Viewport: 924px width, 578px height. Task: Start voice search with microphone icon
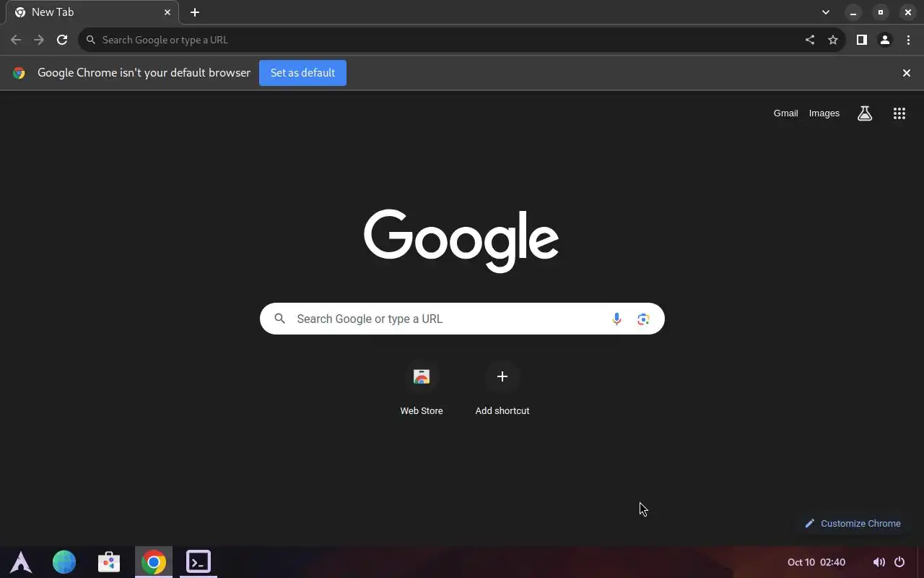[x=616, y=319]
